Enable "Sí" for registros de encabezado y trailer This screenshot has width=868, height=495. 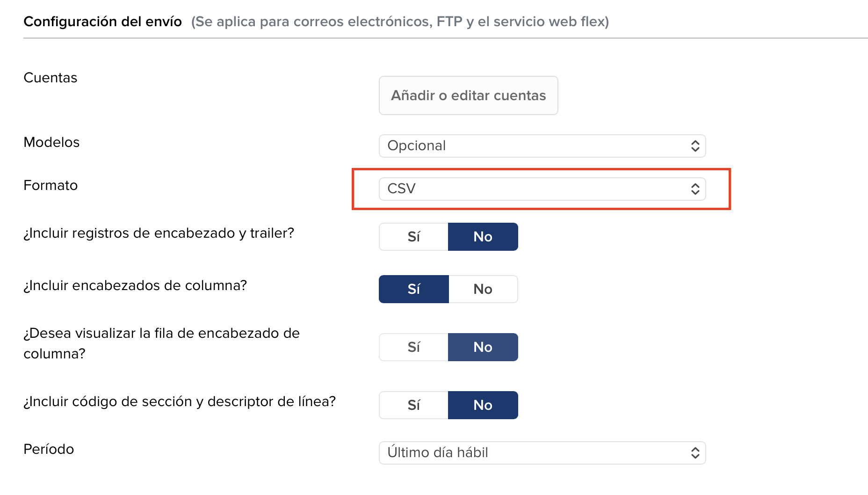tap(413, 236)
